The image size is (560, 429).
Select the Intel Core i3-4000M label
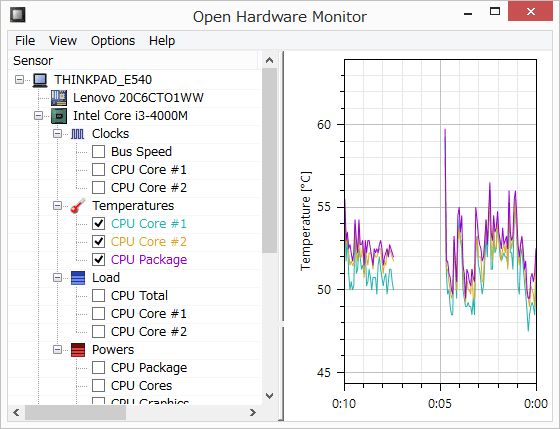click(x=130, y=116)
